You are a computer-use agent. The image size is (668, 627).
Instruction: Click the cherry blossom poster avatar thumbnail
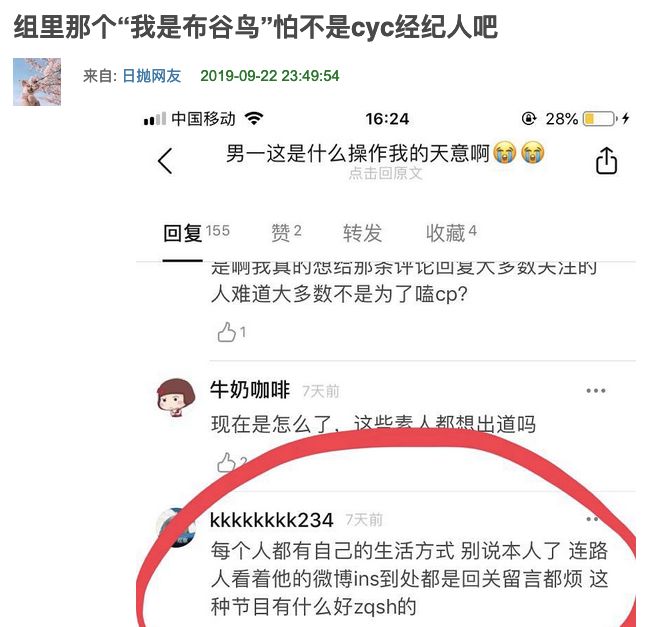tap(37, 82)
